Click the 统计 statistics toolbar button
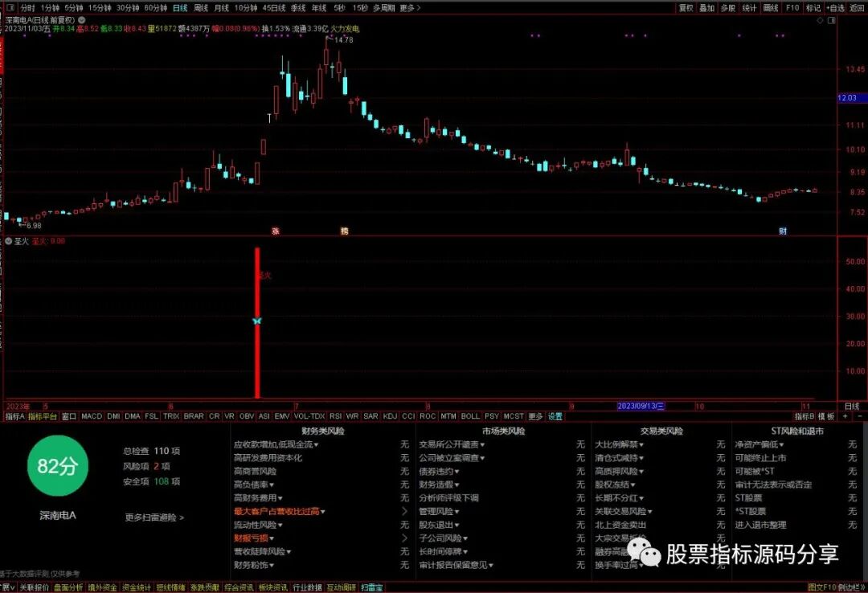The width and height of the screenshot is (868, 593). pos(749,8)
